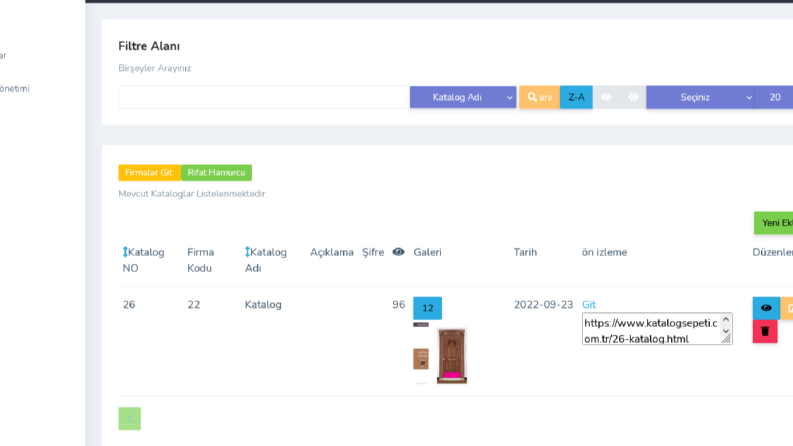
Task: Click the eye views column header icon
Action: [399, 252]
